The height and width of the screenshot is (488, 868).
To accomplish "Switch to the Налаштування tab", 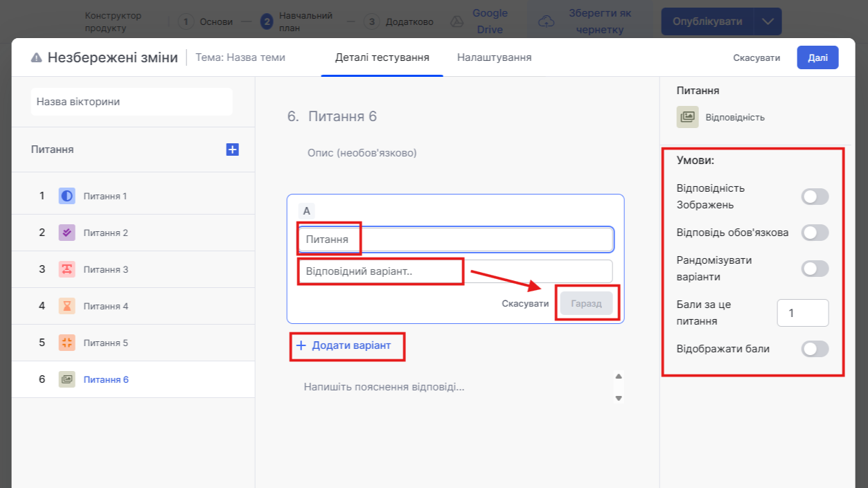I will point(494,57).
